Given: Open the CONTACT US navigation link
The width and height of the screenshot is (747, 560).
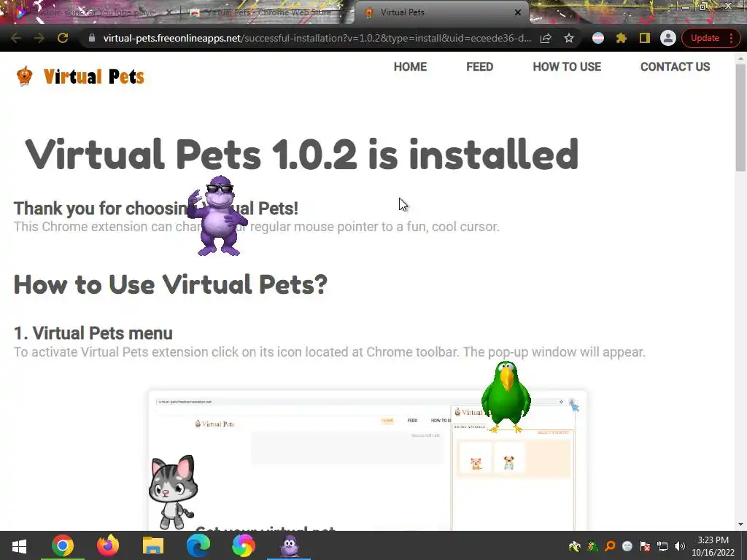Looking at the screenshot, I should [x=675, y=66].
